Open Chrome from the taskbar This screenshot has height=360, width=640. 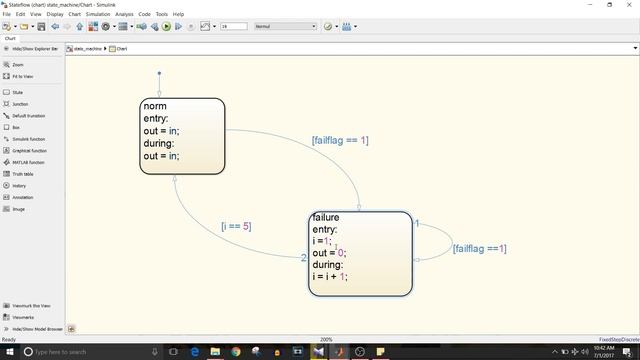[236, 352]
